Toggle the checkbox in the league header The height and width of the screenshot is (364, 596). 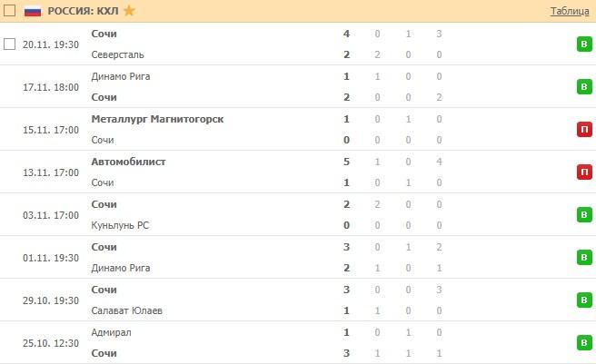coord(11,11)
